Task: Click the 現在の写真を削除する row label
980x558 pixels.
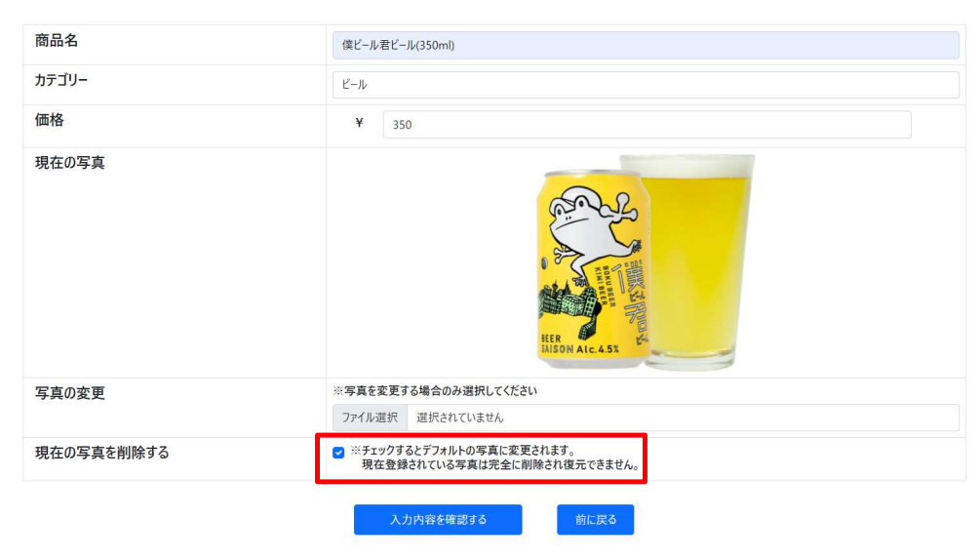Action: click(x=101, y=453)
